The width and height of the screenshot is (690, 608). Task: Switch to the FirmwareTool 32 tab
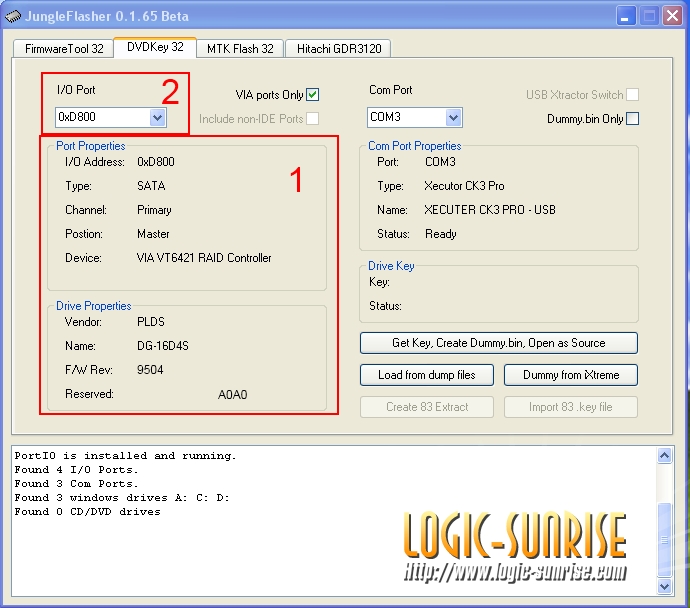(64, 48)
